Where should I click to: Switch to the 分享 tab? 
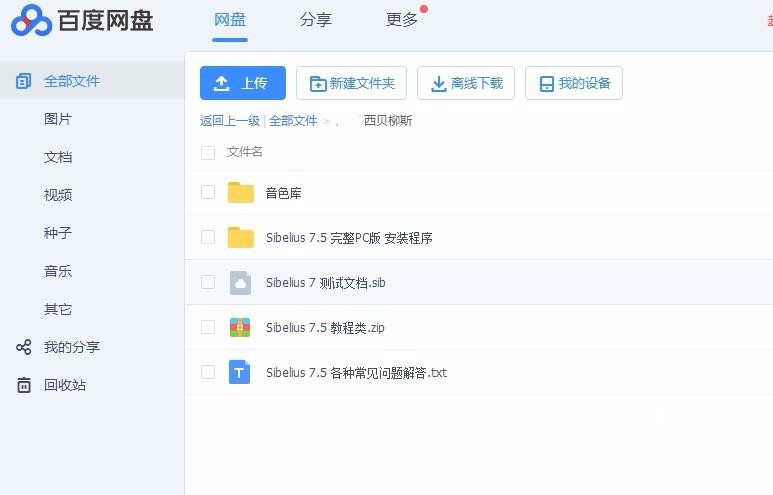click(x=315, y=20)
